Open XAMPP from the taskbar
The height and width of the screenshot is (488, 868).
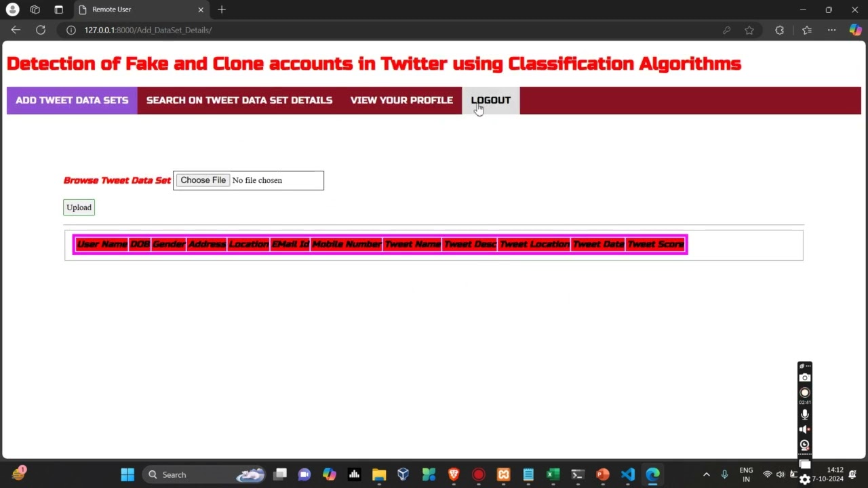point(503,474)
